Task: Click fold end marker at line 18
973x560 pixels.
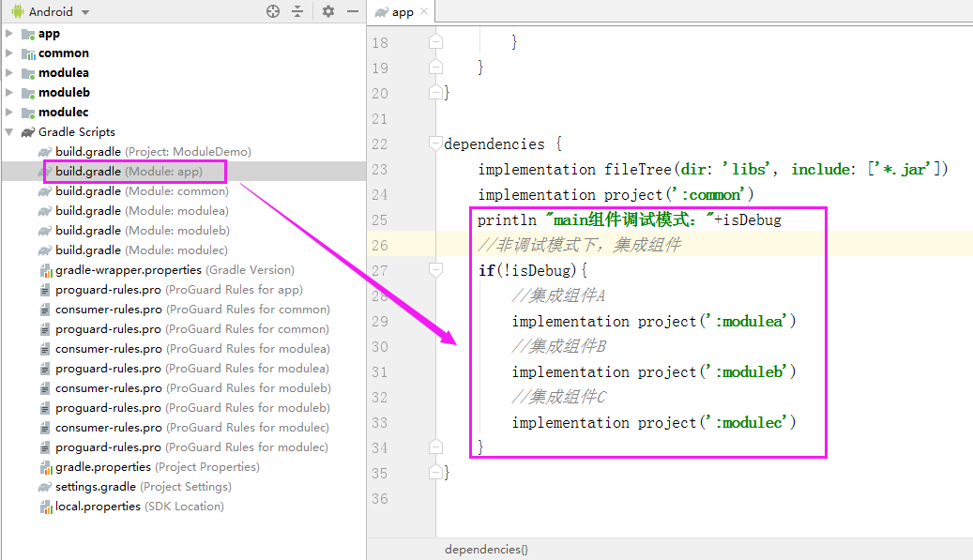Action: point(435,42)
